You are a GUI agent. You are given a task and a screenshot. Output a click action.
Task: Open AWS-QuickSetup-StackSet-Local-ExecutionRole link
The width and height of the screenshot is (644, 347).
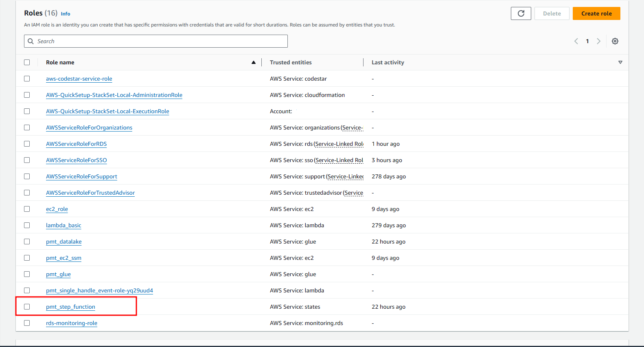point(107,111)
